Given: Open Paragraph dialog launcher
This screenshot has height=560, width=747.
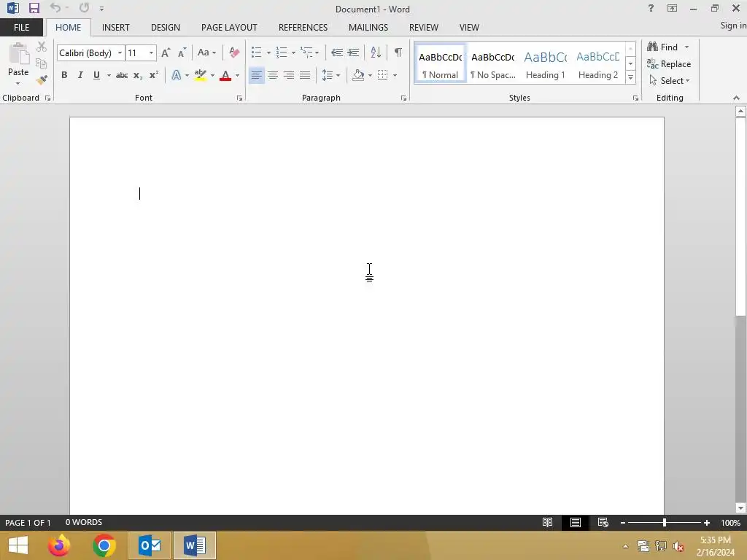Looking at the screenshot, I should click(403, 98).
